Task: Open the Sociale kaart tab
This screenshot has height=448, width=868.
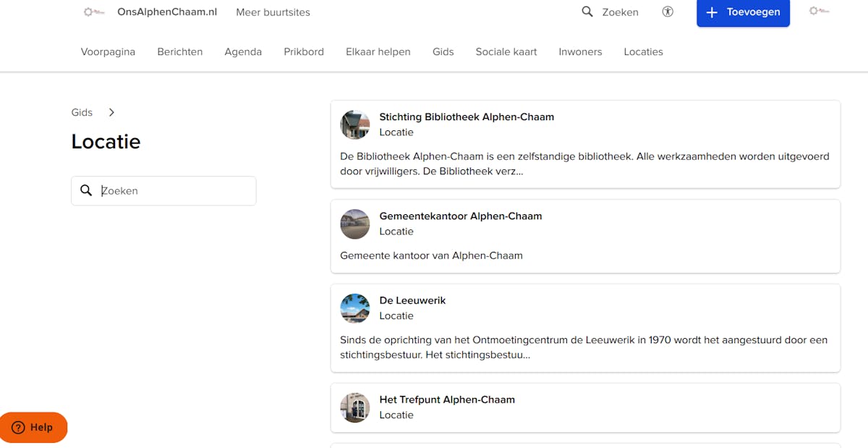Action: (506, 51)
